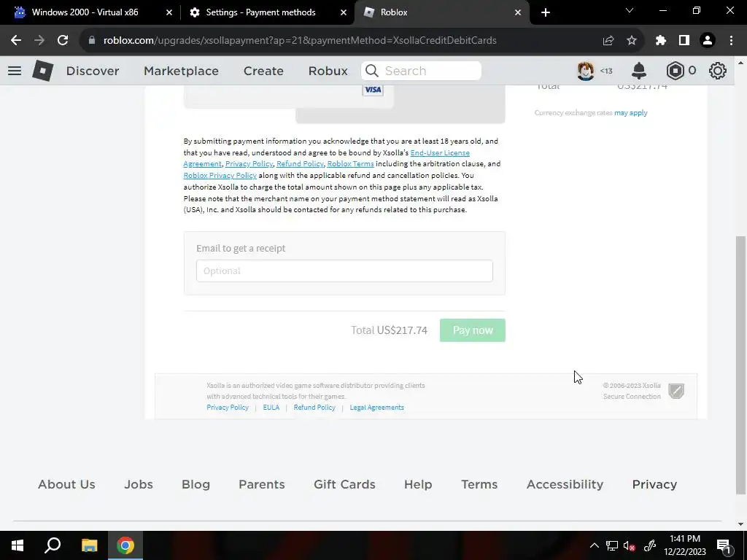Open About Us footer link
The width and height of the screenshot is (747, 560).
pyautogui.click(x=66, y=484)
